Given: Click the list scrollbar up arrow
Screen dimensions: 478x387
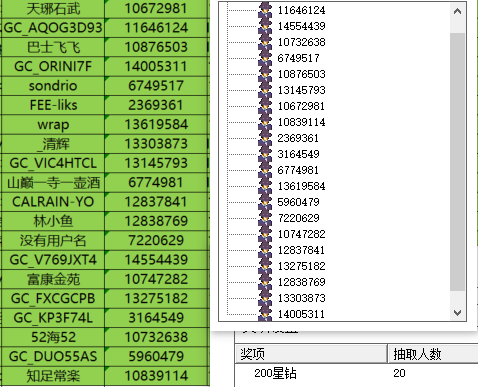Looking at the screenshot, I should 457,12.
